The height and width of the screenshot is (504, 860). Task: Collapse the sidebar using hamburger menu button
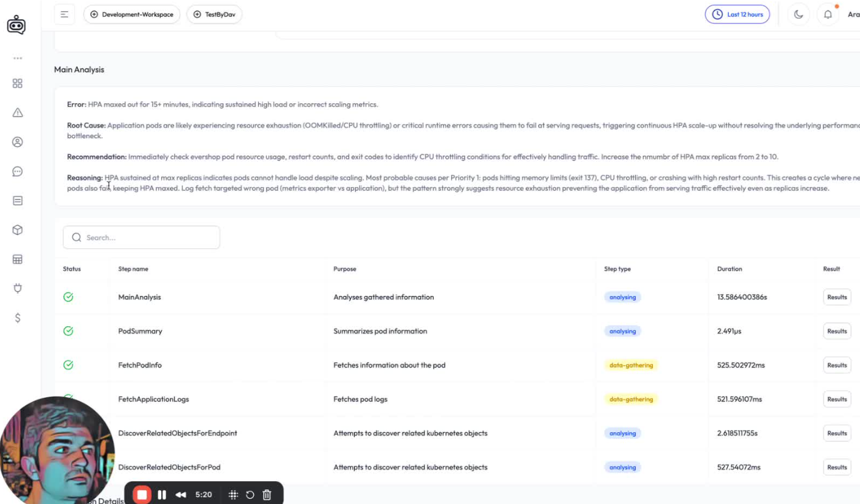coord(64,14)
